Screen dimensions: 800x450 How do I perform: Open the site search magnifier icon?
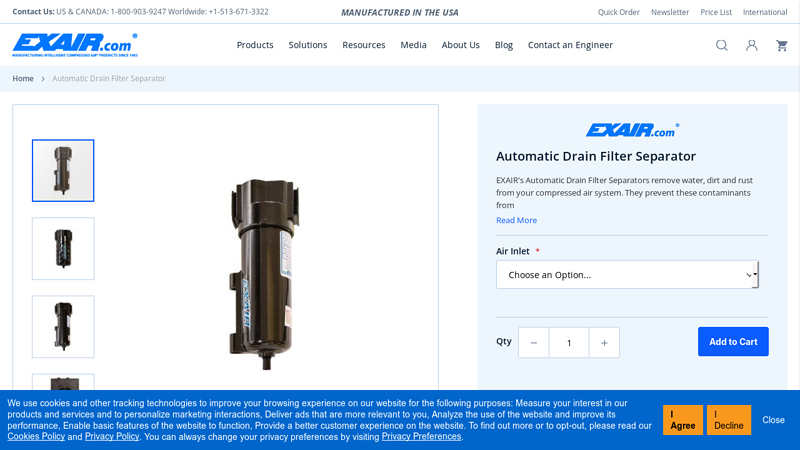[721, 45]
